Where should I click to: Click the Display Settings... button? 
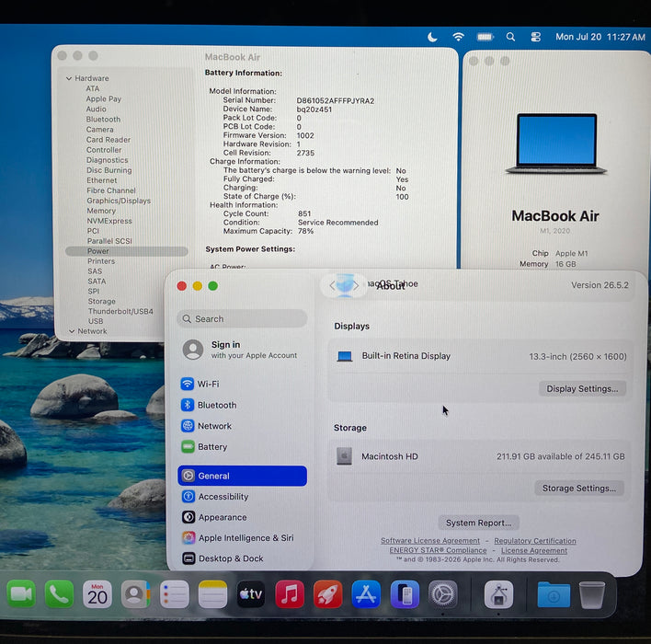coord(582,388)
